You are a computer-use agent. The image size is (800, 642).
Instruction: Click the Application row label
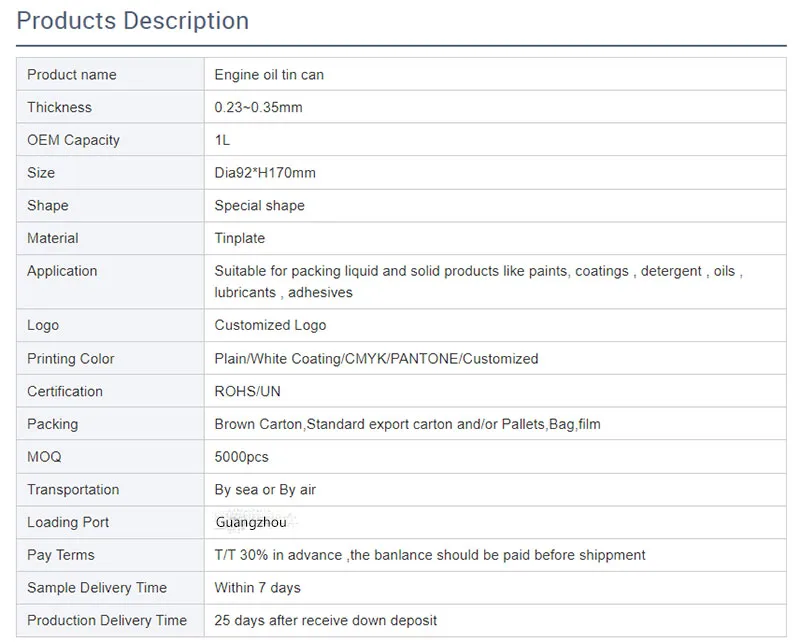(x=62, y=271)
